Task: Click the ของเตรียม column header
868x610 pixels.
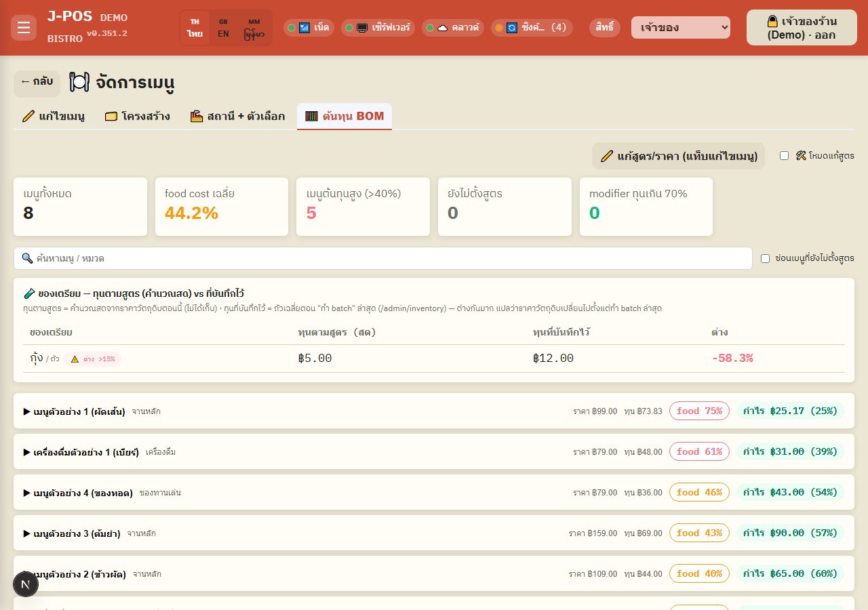Action: tap(51, 333)
